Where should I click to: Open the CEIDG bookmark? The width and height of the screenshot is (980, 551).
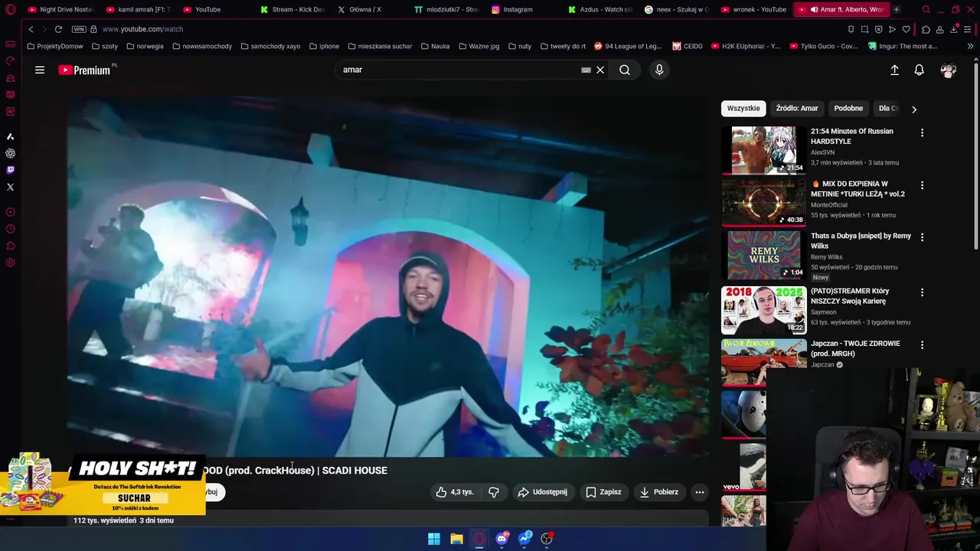tap(688, 46)
